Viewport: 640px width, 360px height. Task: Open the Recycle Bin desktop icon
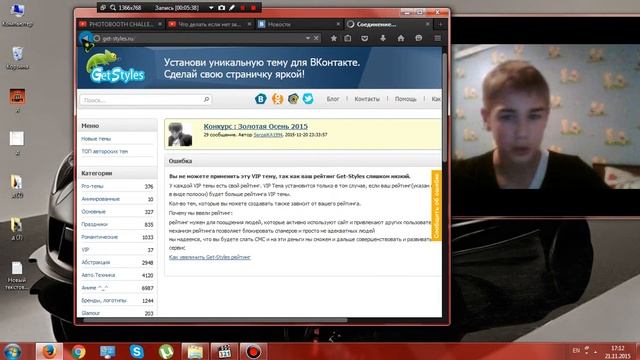[17, 58]
